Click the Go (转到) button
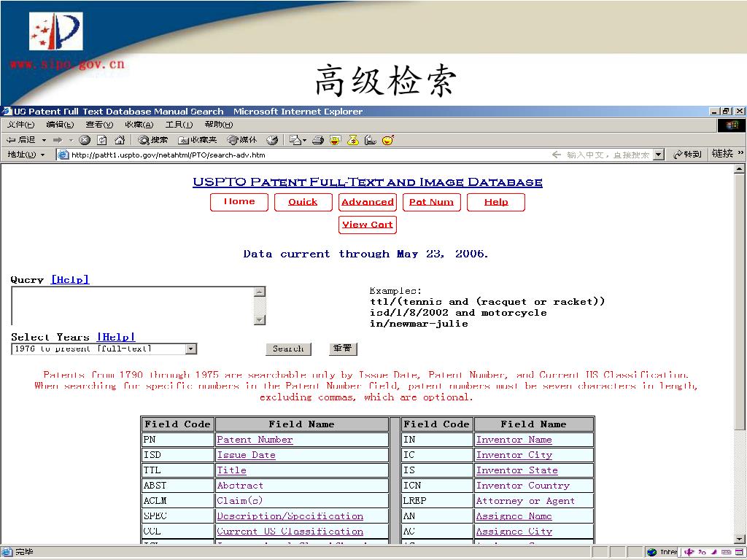The image size is (747, 560). pos(687,155)
